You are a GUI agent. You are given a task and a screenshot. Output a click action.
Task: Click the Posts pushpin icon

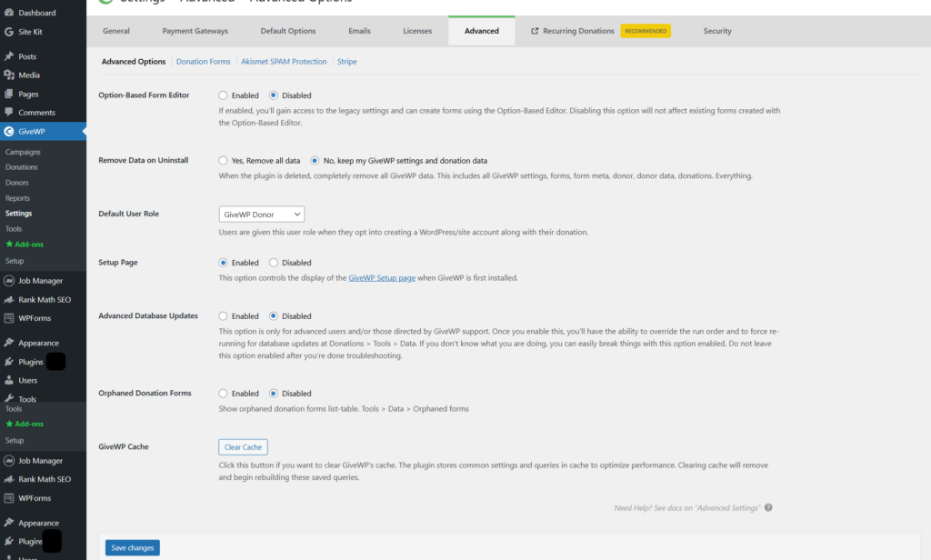9,56
